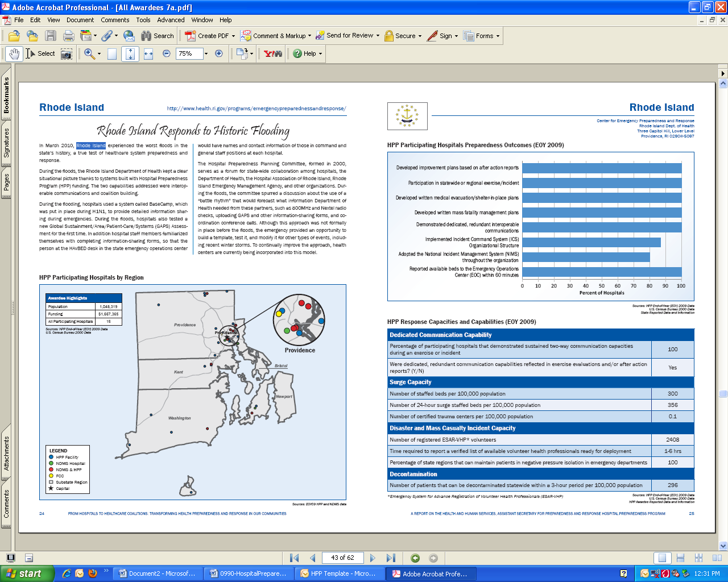Click the Rhode Island health.ri.gov link
The width and height of the screenshot is (728, 582).
pyautogui.click(x=256, y=109)
